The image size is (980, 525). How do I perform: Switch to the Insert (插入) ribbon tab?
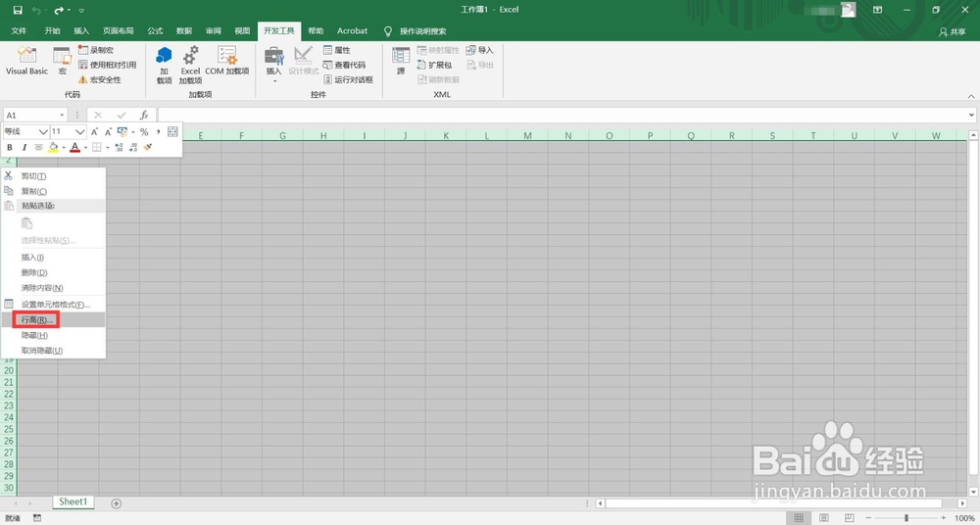tap(81, 30)
